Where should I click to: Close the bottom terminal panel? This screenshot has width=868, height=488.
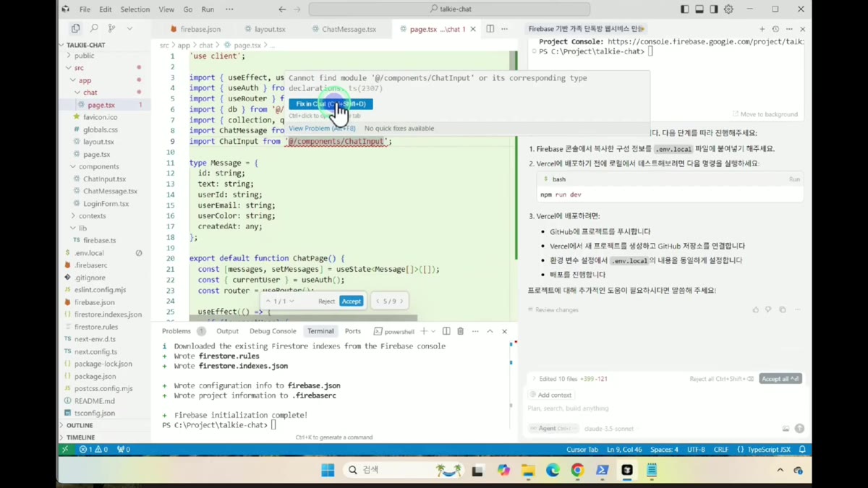tap(504, 331)
